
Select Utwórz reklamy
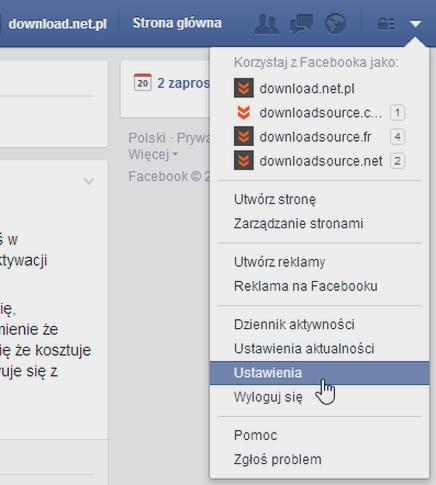[319, 262]
